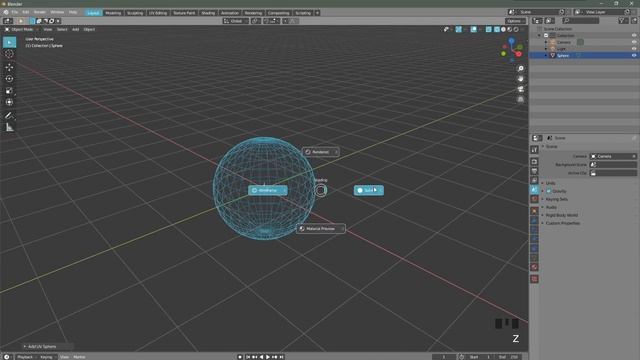The image size is (640, 360).
Task: Choose Wireframe in the shading pie menu
Action: (268, 191)
